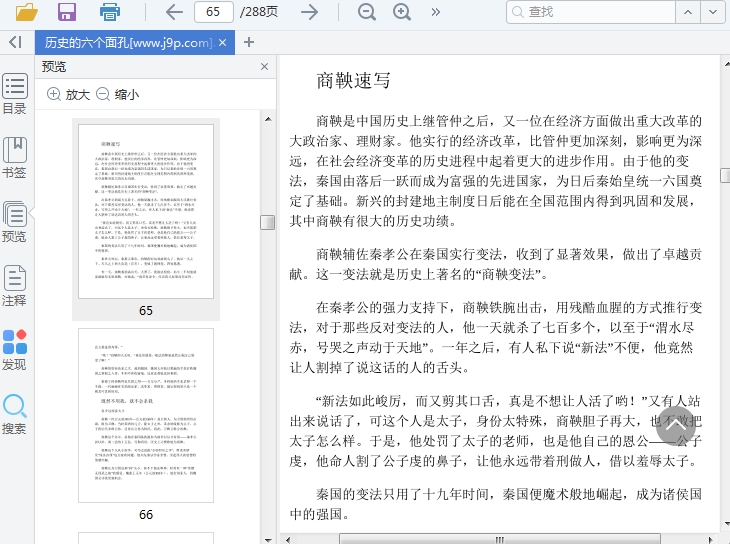
Task: Click 放大 to enlarge thumbnails
Action: 69,94
